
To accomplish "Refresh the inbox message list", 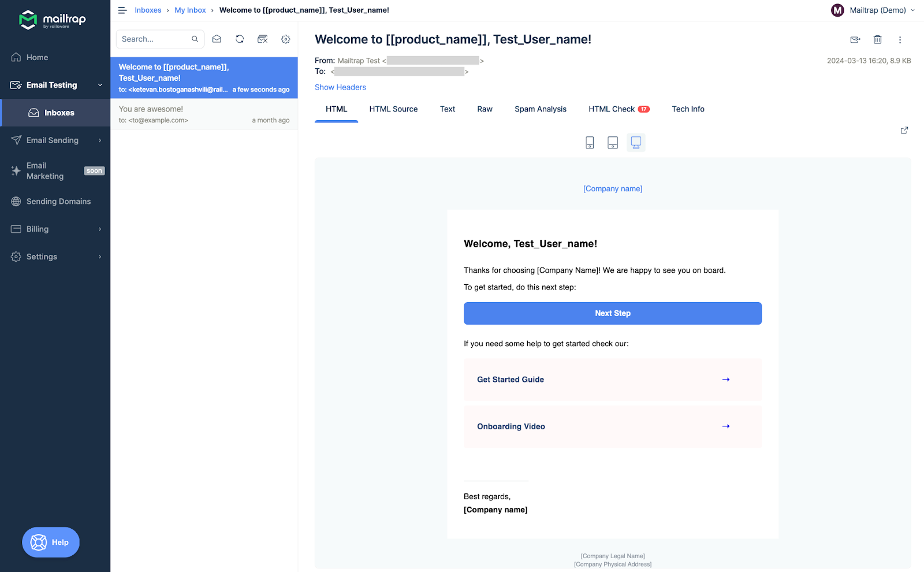I will click(x=240, y=39).
